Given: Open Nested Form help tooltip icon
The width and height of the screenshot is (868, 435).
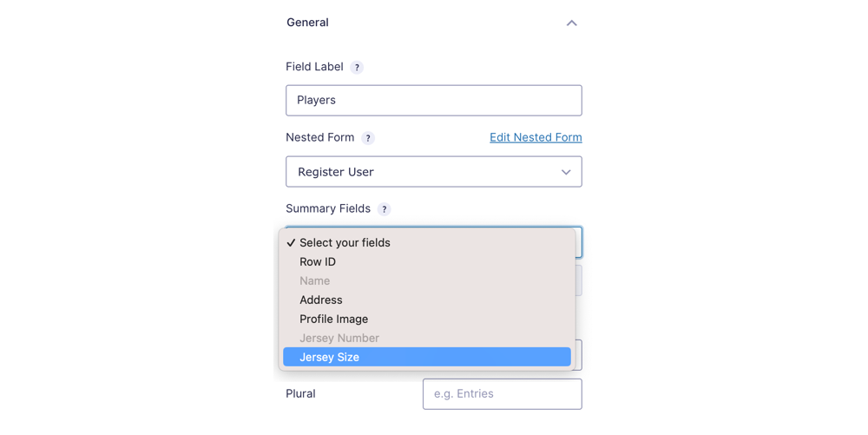Looking at the screenshot, I should pos(367,138).
